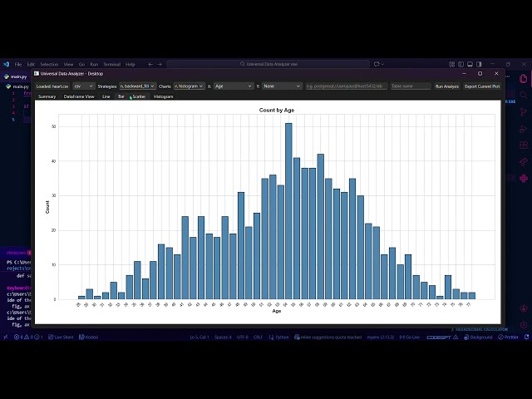Click the Export Current Plot button
Viewport: 532px width, 399px height.
[x=482, y=86]
